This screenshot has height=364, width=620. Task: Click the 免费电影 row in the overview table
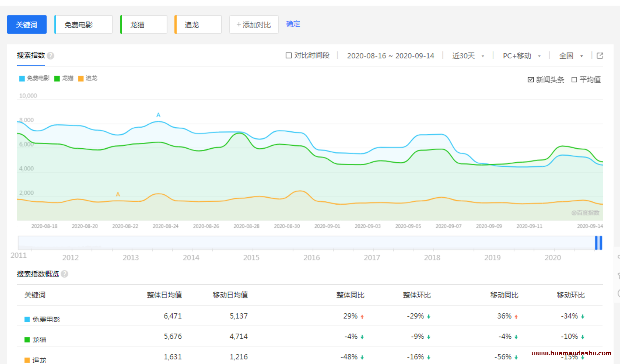(x=310, y=316)
